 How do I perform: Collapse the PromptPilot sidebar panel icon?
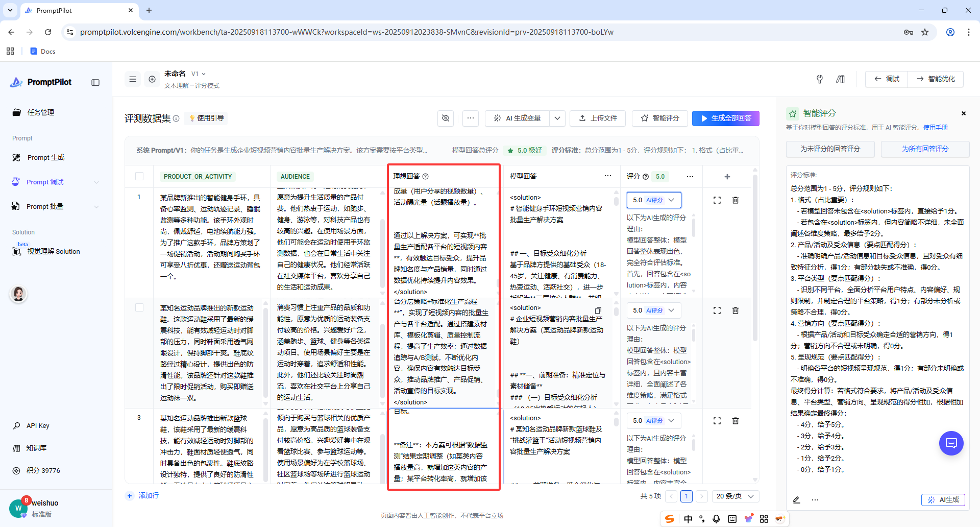[95, 83]
